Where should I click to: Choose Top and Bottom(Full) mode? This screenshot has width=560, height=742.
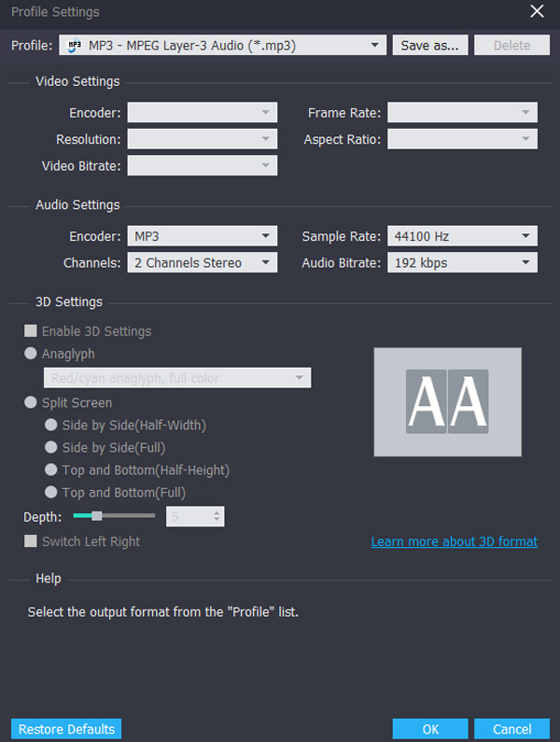tap(51, 493)
